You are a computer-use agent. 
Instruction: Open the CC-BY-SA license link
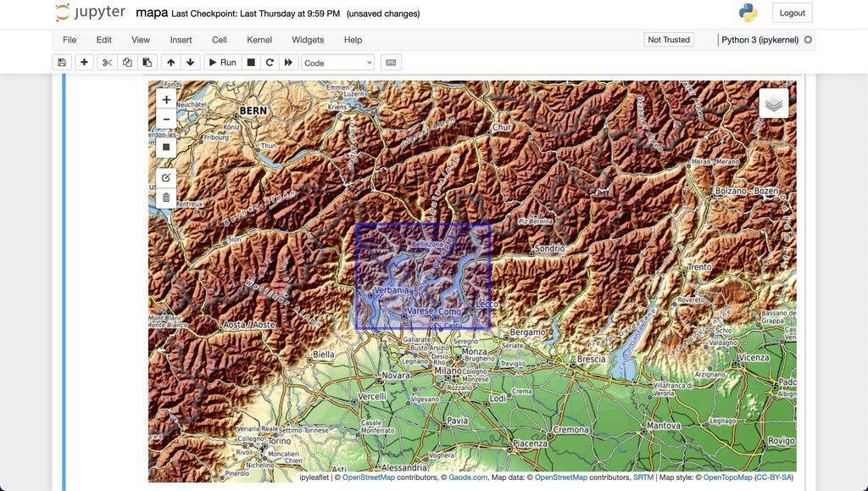click(x=773, y=477)
